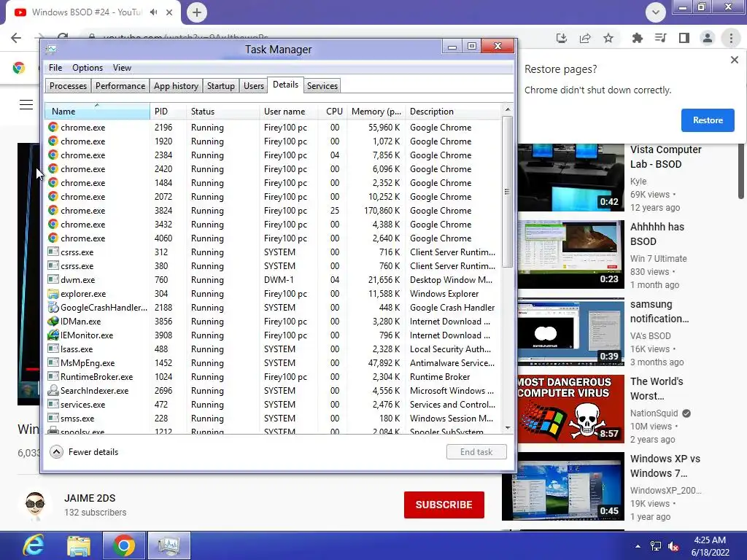This screenshot has height=560, width=747.
Task: Select the lsass.exe process row
Action: (x=274, y=349)
